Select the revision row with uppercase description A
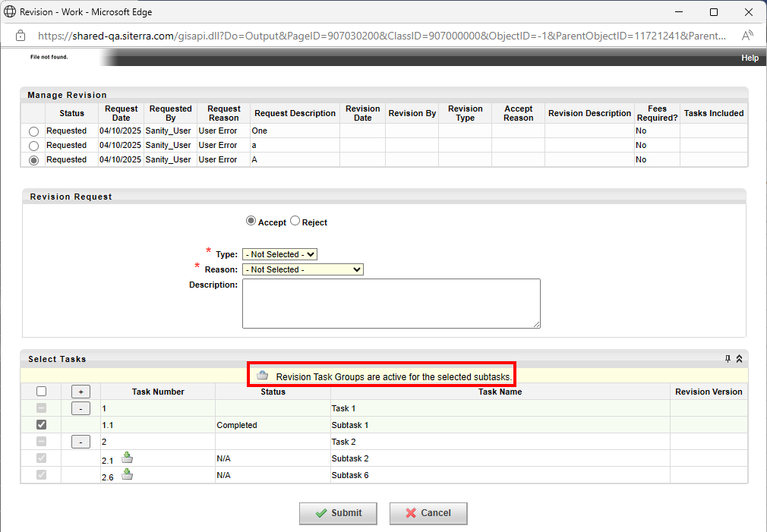The image size is (767, 532). tap(33, 160)
